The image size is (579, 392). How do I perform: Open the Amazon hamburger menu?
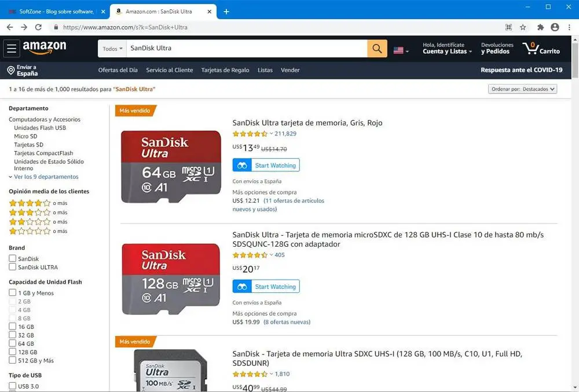[12, 49]
